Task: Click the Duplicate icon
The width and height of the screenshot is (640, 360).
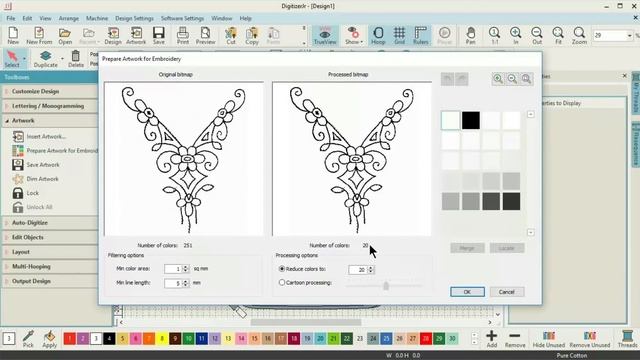Action: coord(45,58)
